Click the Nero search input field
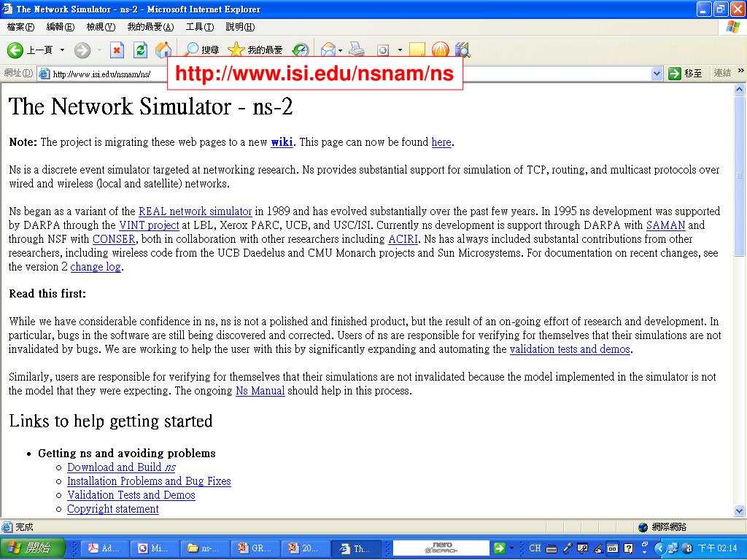Screen dimensions: 747x560 click(x=441, y=548)
